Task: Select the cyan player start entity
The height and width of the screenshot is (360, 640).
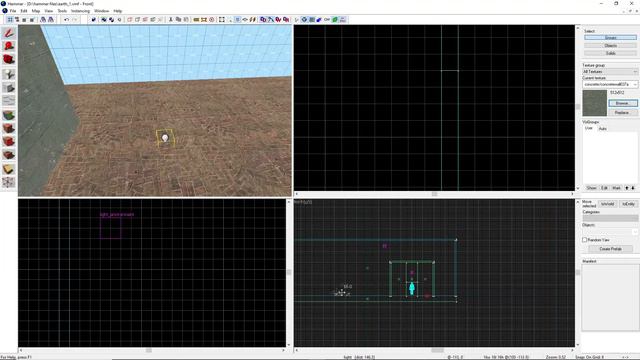Action: [x=412, y=289]
